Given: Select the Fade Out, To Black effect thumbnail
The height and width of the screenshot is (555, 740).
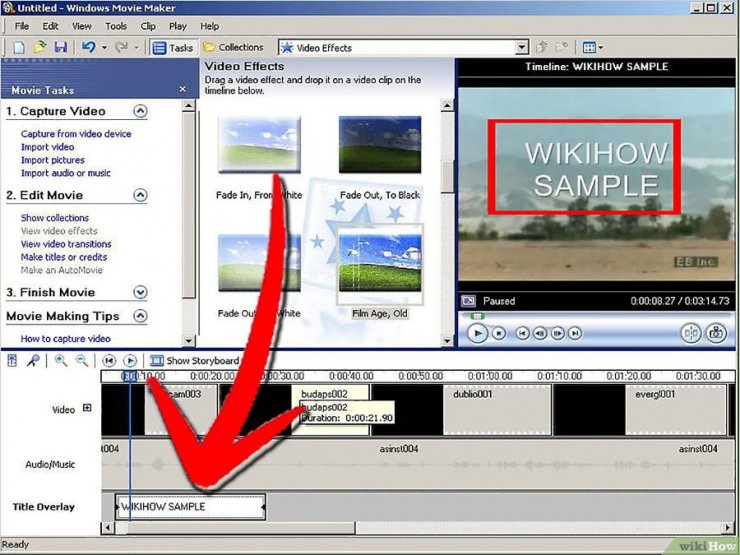Looking at the screenshot, I should [x=380, y=144].
